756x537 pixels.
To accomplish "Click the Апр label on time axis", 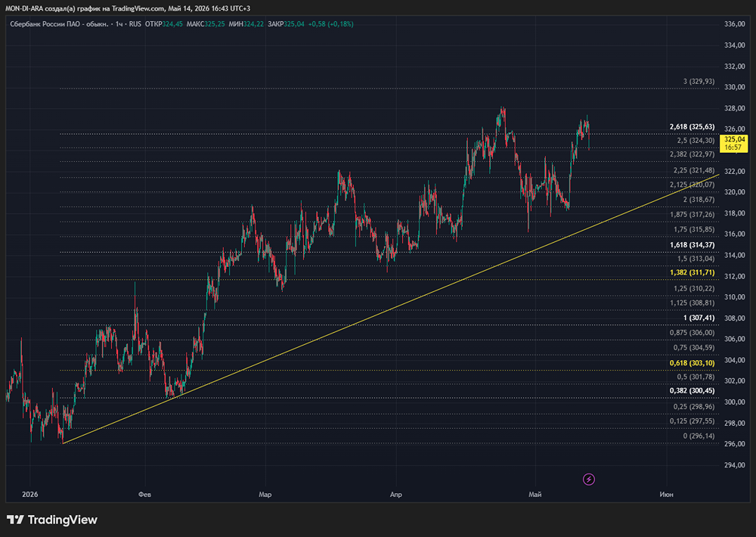I will point(396,495).
